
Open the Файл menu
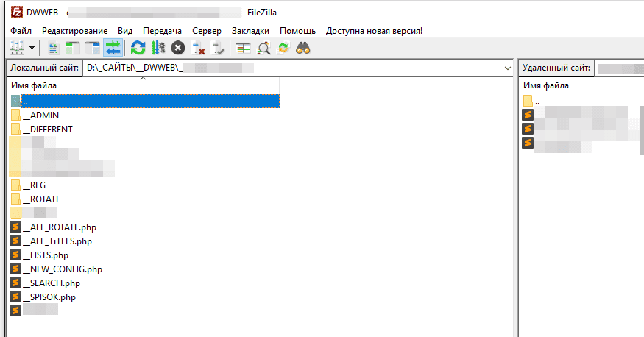tap(21, 31)
